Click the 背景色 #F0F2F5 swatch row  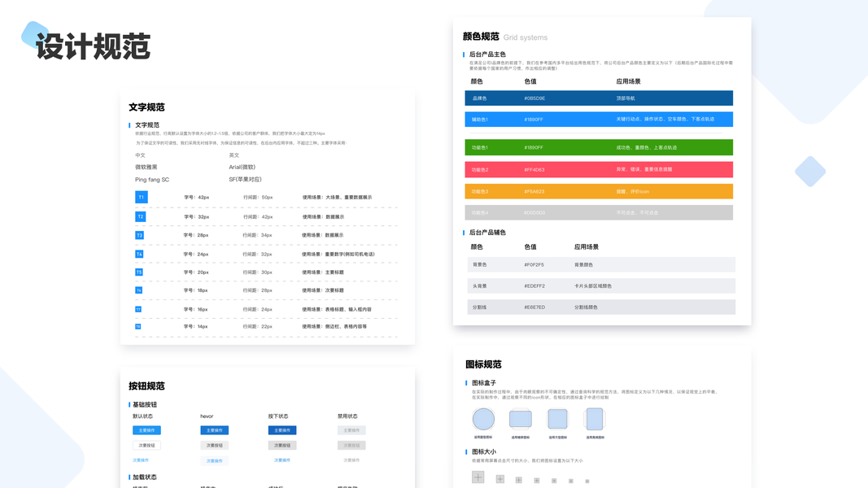point(601,264)
